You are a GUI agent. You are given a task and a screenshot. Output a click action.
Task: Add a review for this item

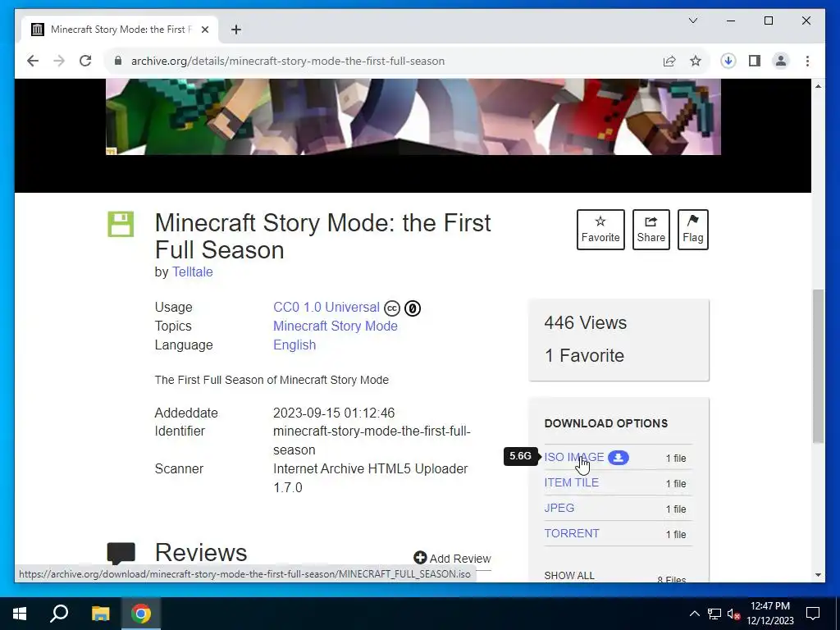click(x=452, y=558)
